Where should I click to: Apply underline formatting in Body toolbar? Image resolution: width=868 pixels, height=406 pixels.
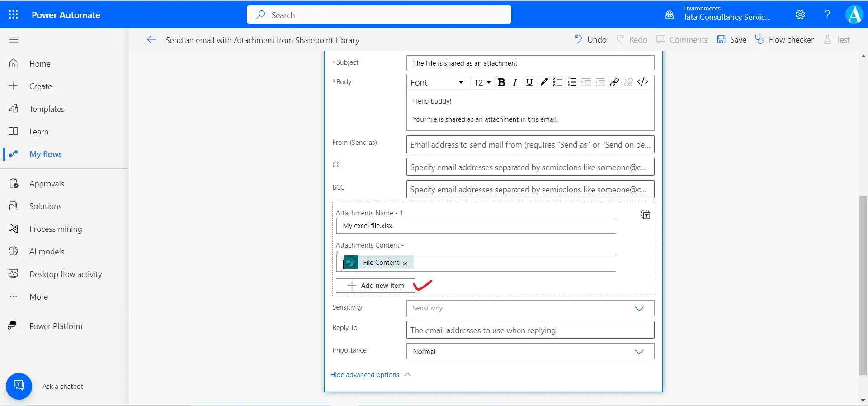(529, 82)
